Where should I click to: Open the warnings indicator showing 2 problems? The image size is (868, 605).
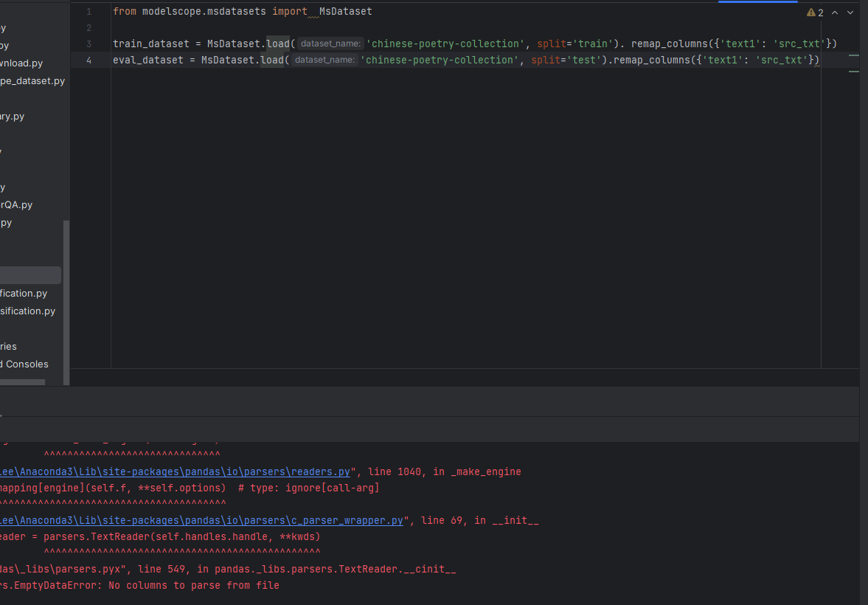[x=815, y=13]
